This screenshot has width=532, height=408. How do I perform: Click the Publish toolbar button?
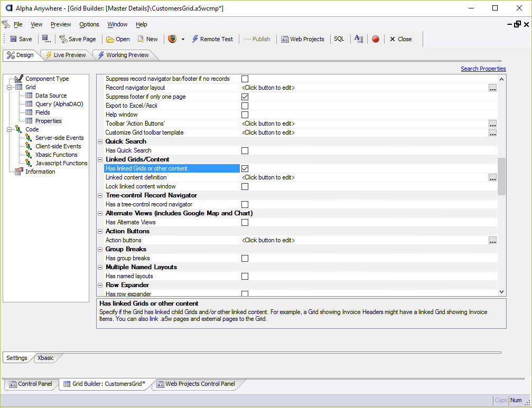[x=257, y=39]
